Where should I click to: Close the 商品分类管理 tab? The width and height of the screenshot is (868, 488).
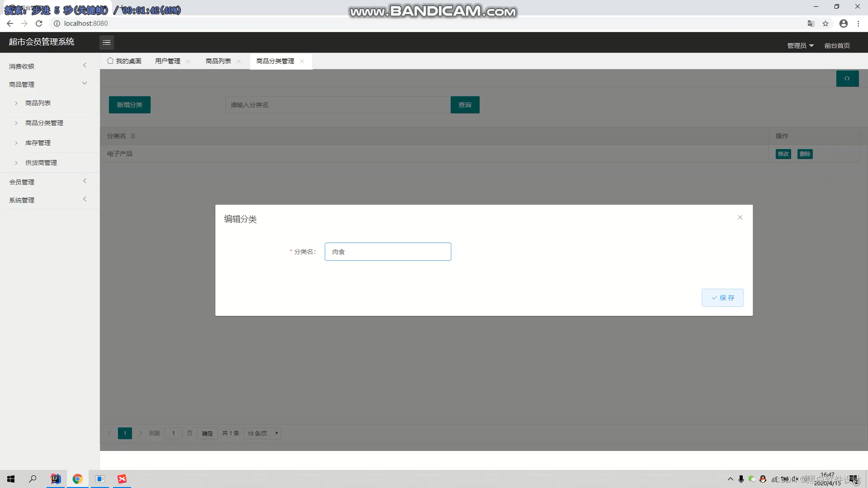click(302, 61)
